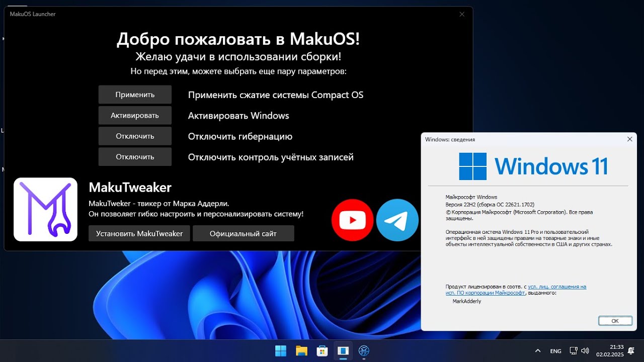Image resolution: width=644 pixels, height=362 pixels.
Task: Select the winver app taskbar icon
Action: 343,351
